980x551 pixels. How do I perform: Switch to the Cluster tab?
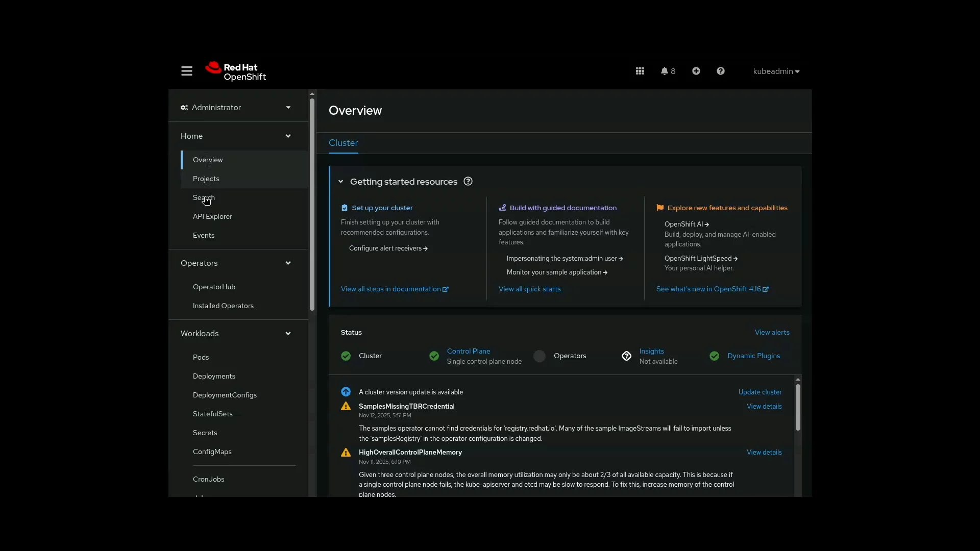[343, 143]
